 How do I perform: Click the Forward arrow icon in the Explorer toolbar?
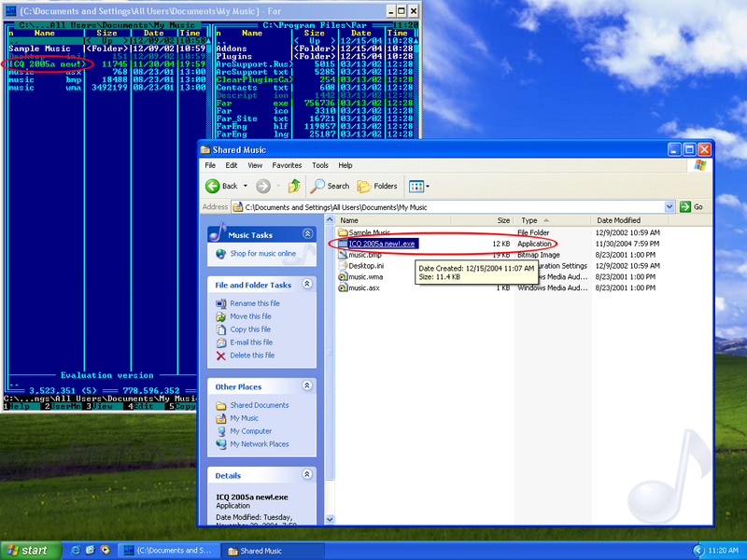pyautogui.click(x=263, y=186)
